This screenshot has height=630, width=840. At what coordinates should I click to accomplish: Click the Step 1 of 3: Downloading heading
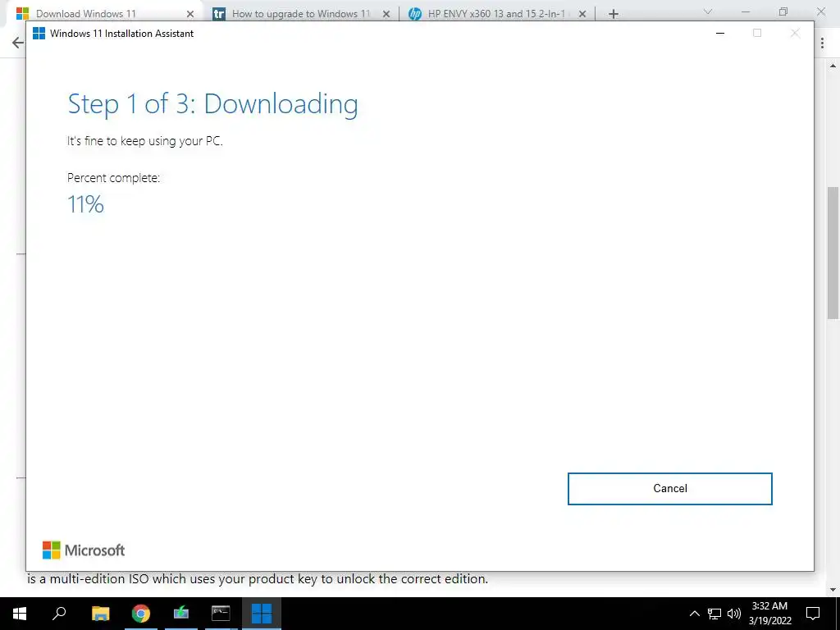coord(212,104)
